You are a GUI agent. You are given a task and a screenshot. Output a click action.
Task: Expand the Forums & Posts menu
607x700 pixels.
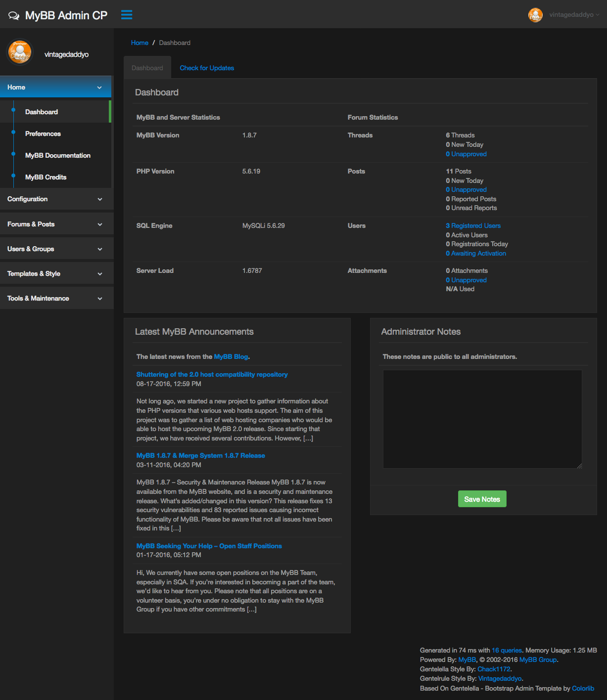(x=55, y=224)
